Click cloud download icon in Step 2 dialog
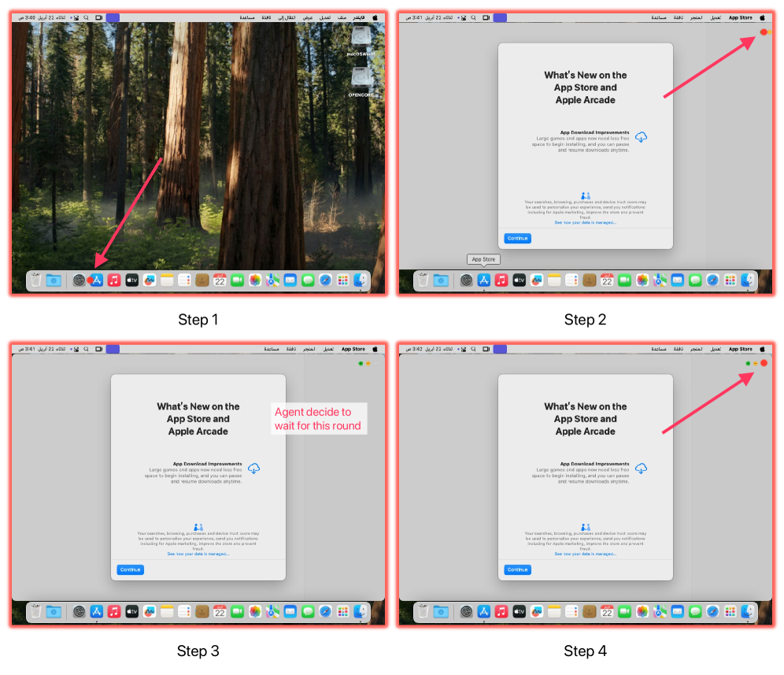 (641, 137)
